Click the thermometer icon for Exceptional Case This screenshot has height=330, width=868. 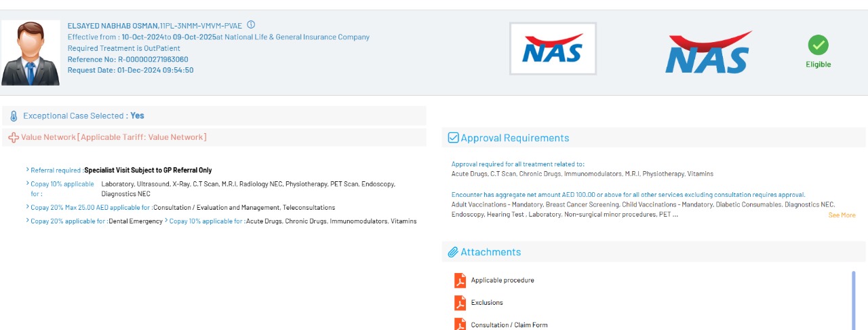(13, 116)
